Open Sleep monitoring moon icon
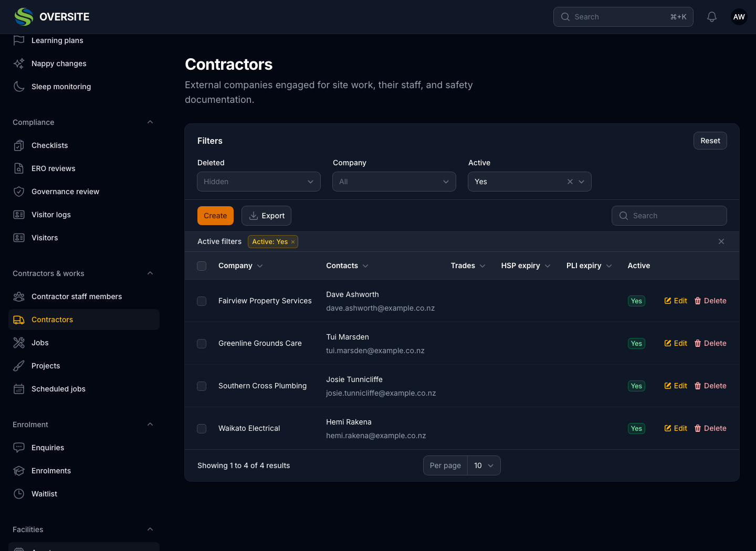The height and width of the screenshot is (551, 756). click(19, 87)
